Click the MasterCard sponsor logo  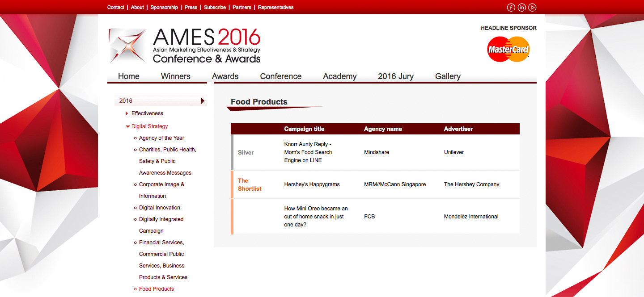point(508,49)
